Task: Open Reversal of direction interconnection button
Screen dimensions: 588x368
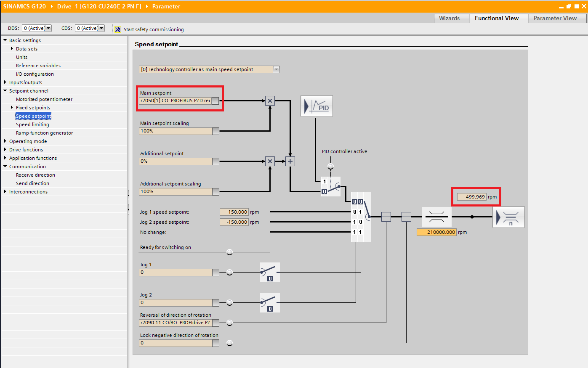Action: click(x=216, y=323)
